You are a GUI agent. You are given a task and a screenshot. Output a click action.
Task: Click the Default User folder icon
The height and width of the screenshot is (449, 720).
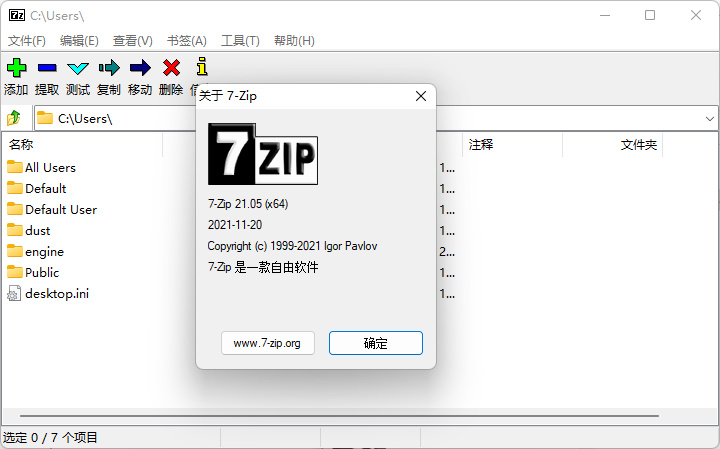(x=15, y=209)
